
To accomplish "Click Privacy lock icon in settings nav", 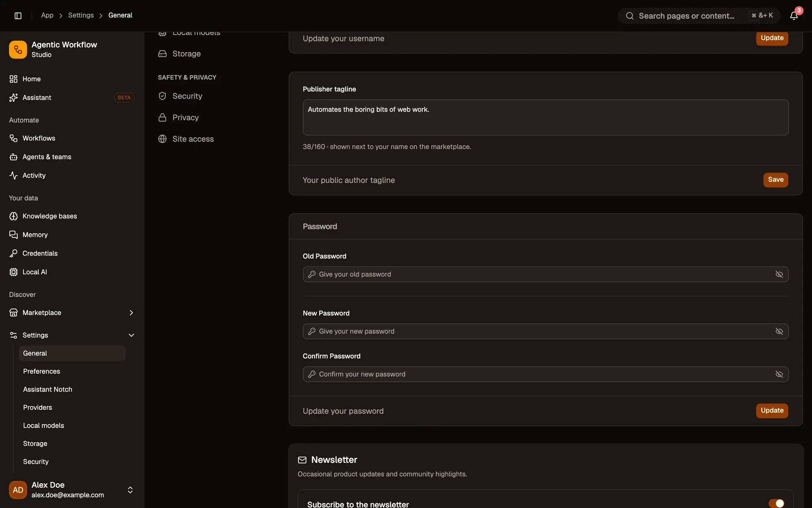I will click(162, 117).
